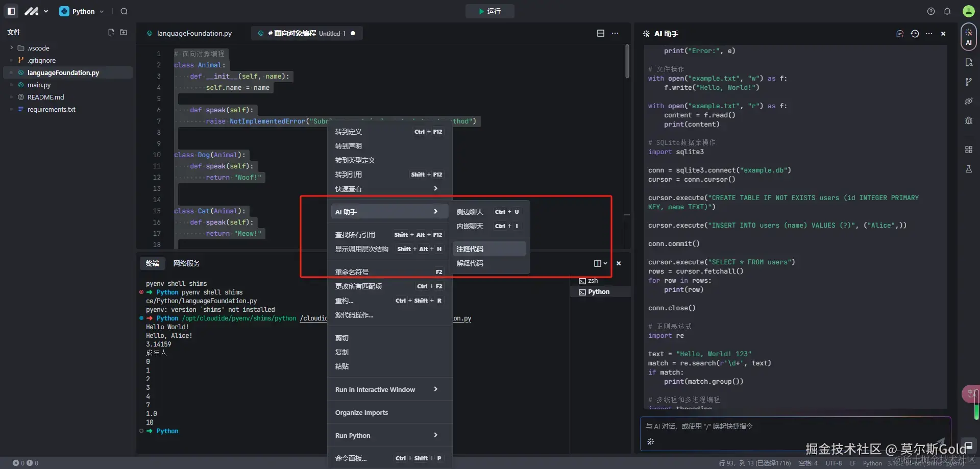Viewport: 980px width, 469px height.
Task: Click the 运行 run button
Action: tap(489, 11)
